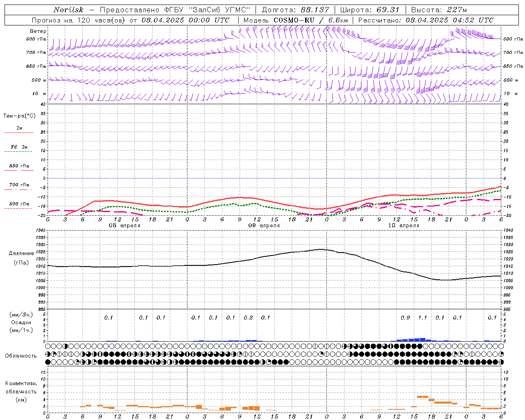Click the "1.1" precipitation value
This screenshot has height=420, width=525.
click(422, 317)
